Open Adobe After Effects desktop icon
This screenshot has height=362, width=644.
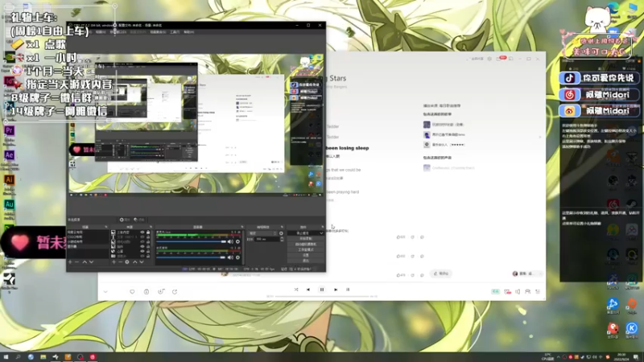(x=9, y=155)
